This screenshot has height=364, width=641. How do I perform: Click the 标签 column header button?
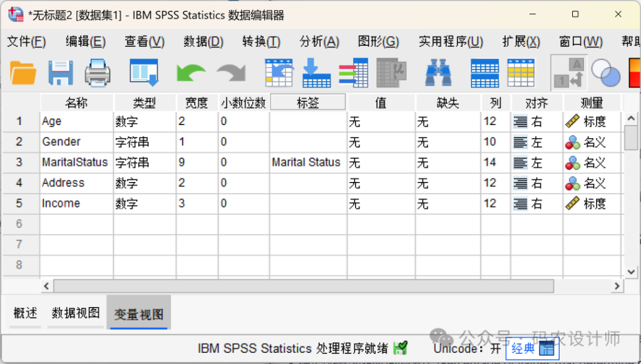(307, 103)
